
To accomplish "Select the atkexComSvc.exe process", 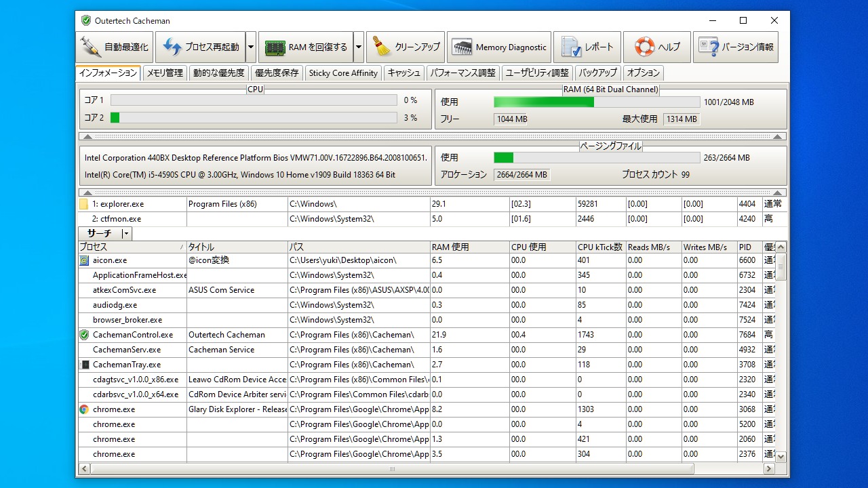I will [x=124, y=290].
